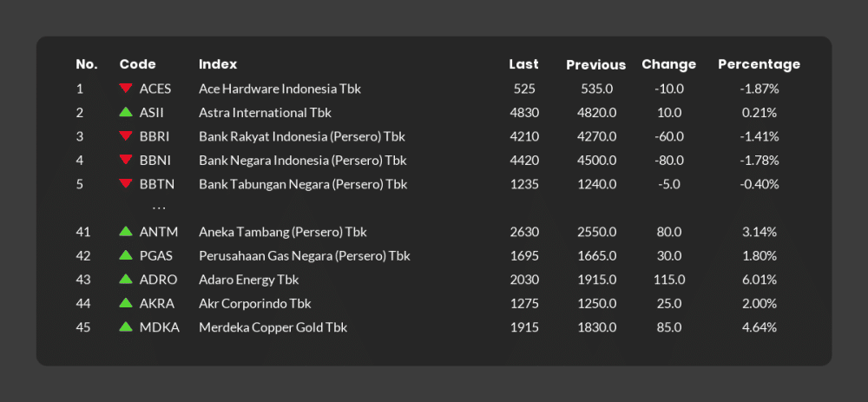Click the red down arrow beside BBTN
The height and width of the screenshot is (402, 868).
(x=126, y=183)
